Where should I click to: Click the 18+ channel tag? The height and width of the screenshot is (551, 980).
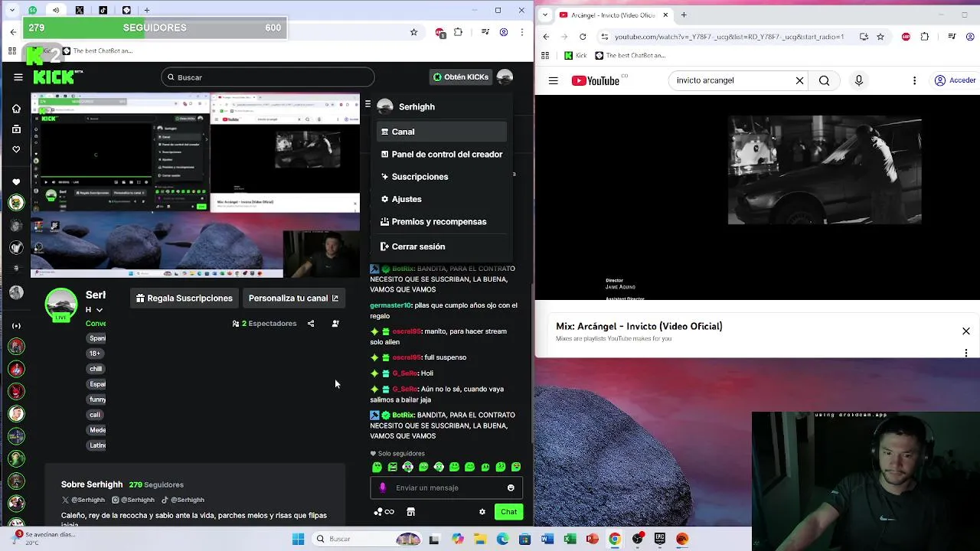pos(95,354)
